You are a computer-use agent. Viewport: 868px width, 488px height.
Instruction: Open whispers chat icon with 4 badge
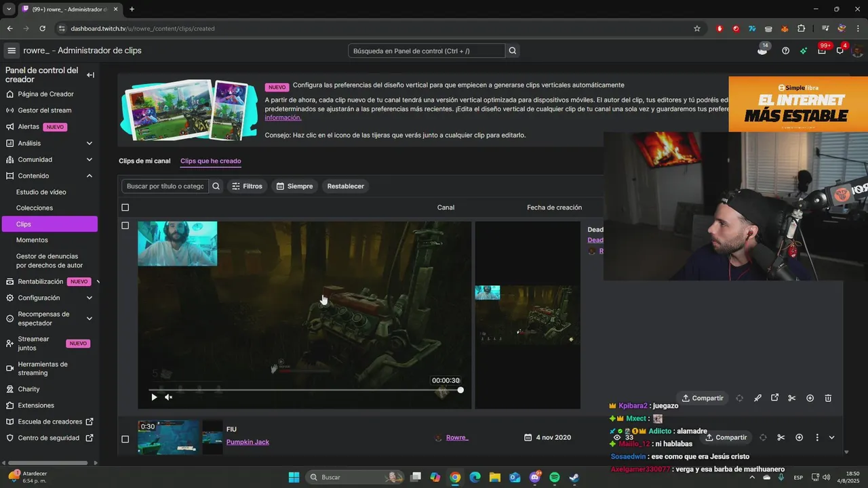pyautogui.click(x=840, y=51)
